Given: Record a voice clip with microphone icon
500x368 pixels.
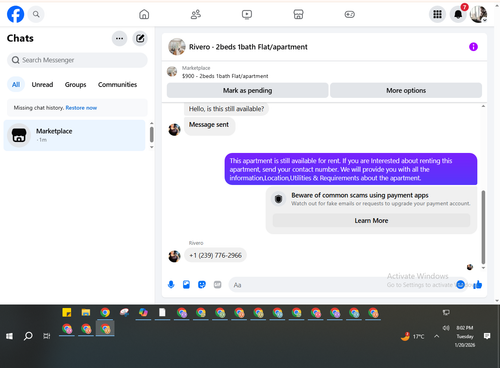Looking at the screenshot, I should pos(171,285).
